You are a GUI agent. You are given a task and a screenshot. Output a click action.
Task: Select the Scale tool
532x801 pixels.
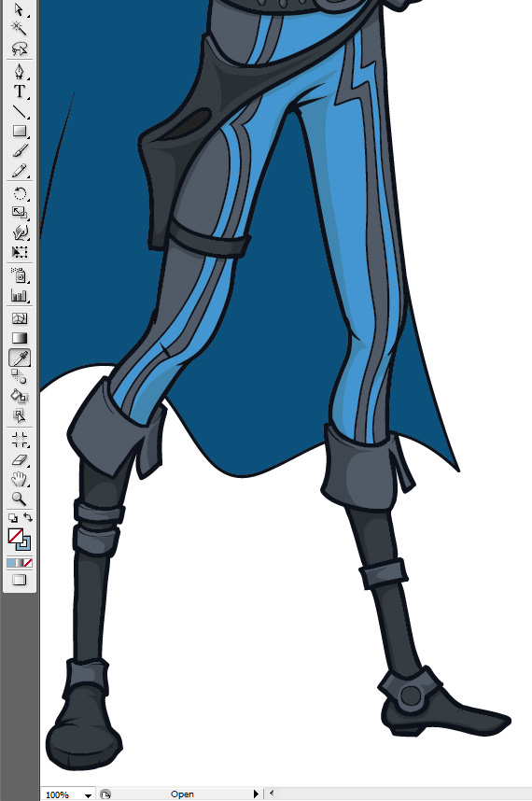click(x=19, y=213)
